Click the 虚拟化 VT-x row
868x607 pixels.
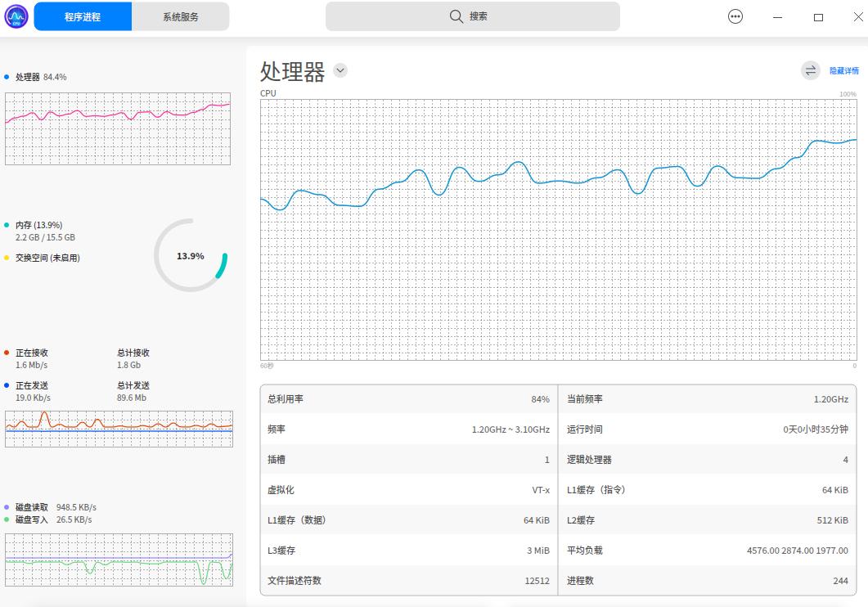point(408,490)
